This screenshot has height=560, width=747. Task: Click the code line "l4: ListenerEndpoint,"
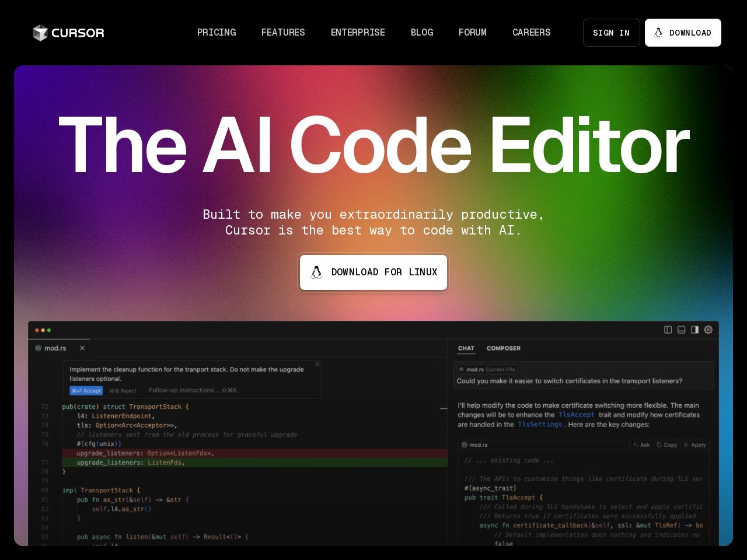[116, 416]
